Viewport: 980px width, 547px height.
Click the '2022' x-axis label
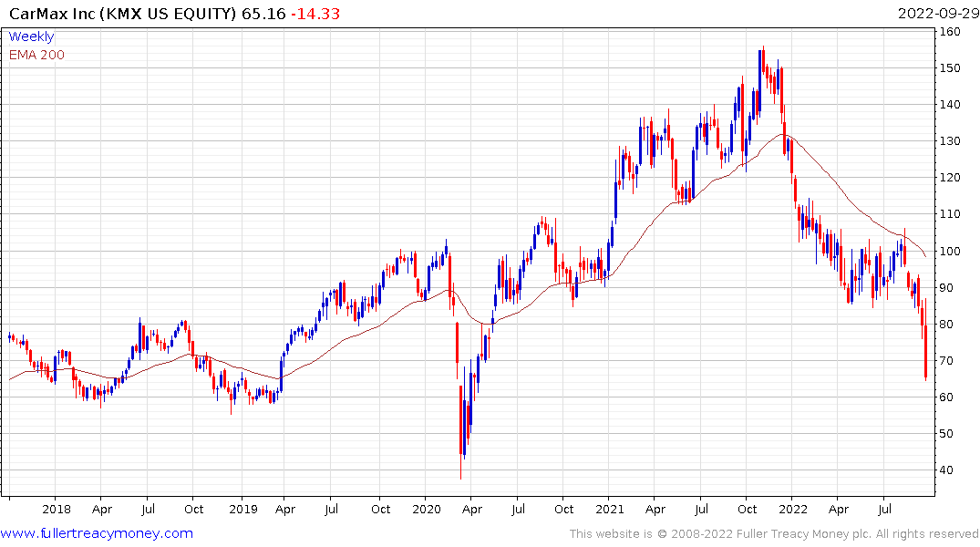793,509
